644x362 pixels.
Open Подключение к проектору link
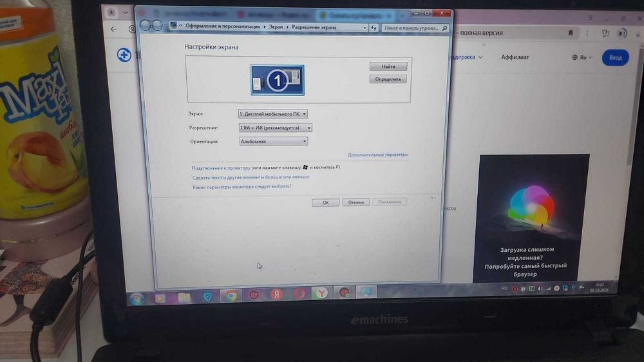pyautogui.click(x=221, y=167)
